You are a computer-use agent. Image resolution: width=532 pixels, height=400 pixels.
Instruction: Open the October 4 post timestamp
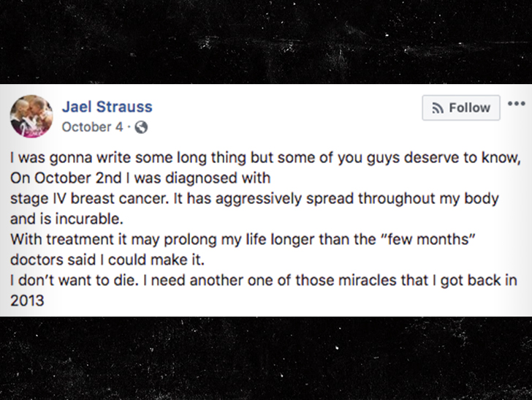pyautogui.click(x=92, y=127)
